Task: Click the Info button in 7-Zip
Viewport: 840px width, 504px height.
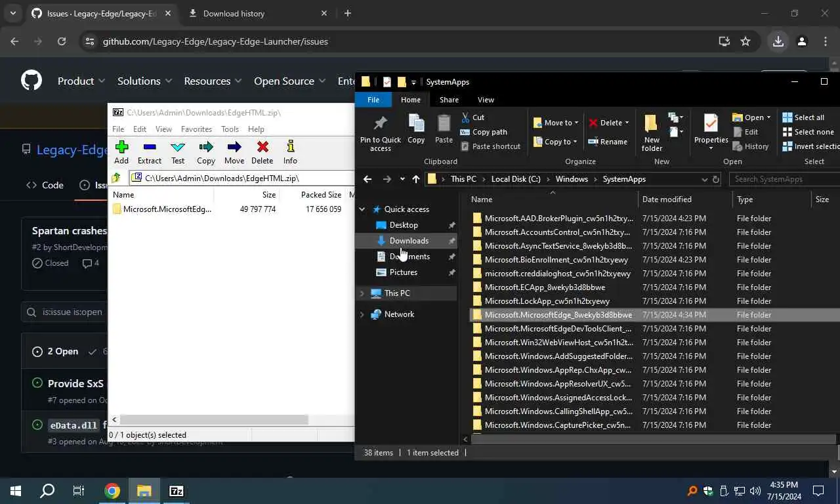Action: pyautogui.click(x=290, y=152)
